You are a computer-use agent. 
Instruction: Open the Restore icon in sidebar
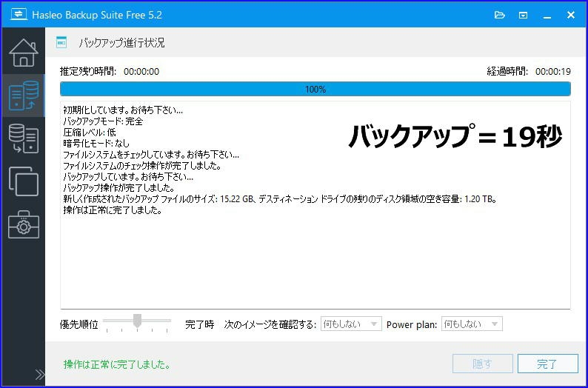[23, 138]
